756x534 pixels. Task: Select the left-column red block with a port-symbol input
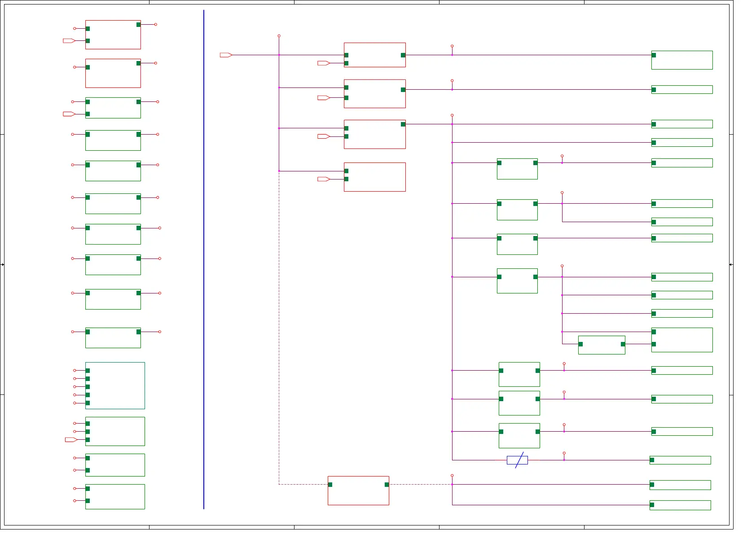[x=113, y=35]
